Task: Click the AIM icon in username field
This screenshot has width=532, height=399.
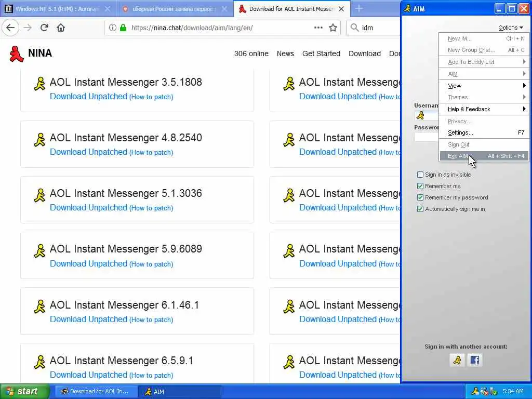Action: (420, 116)
